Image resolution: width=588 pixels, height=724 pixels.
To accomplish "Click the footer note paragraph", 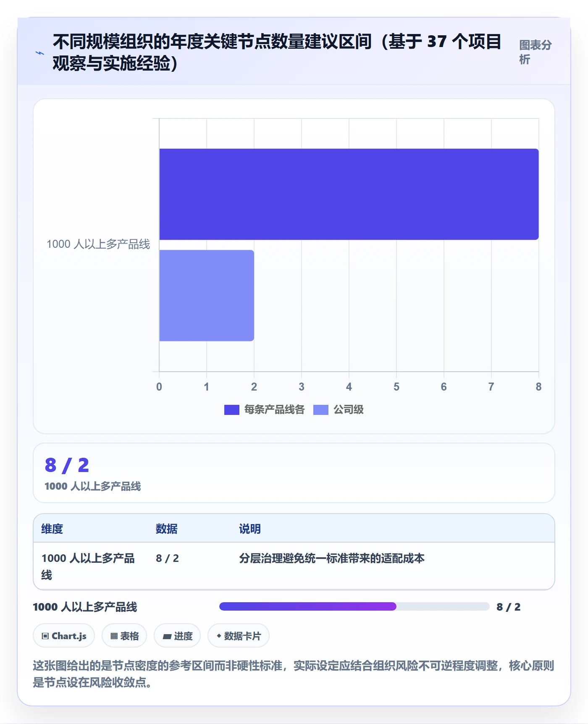I will [x=294, y=674].
